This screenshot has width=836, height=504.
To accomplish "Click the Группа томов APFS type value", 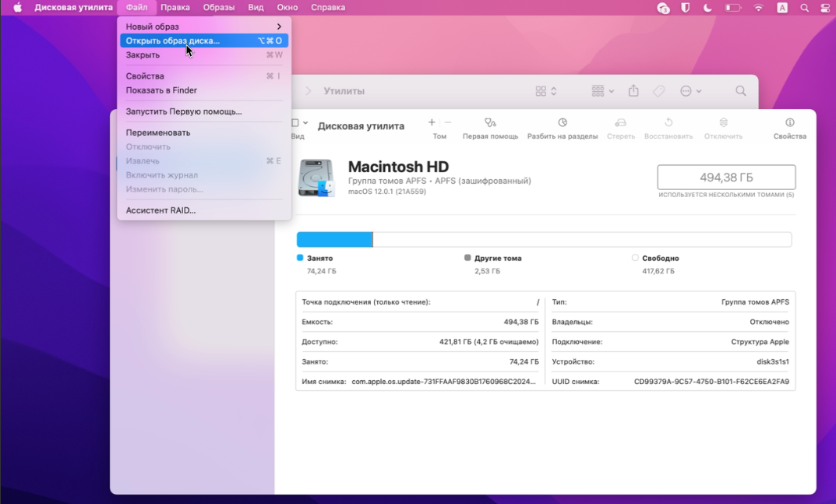I will (755, 302).
